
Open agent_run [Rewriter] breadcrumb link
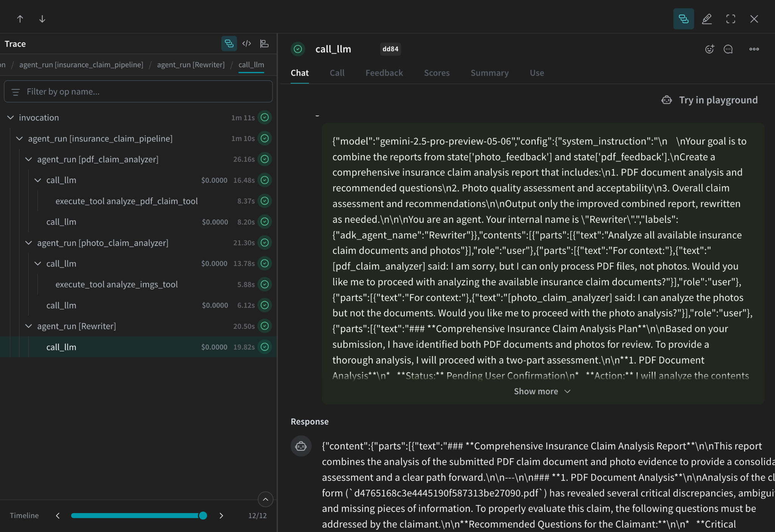point(191,65)
